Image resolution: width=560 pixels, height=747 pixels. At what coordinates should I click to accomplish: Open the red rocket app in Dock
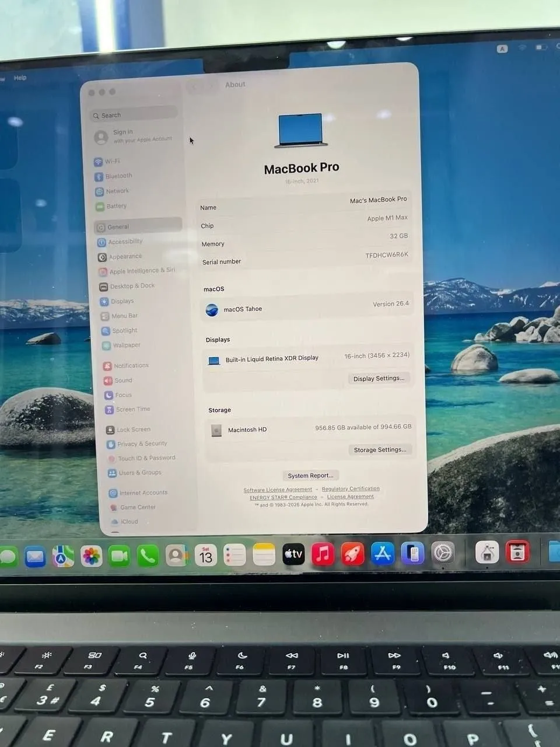point(352,554)
